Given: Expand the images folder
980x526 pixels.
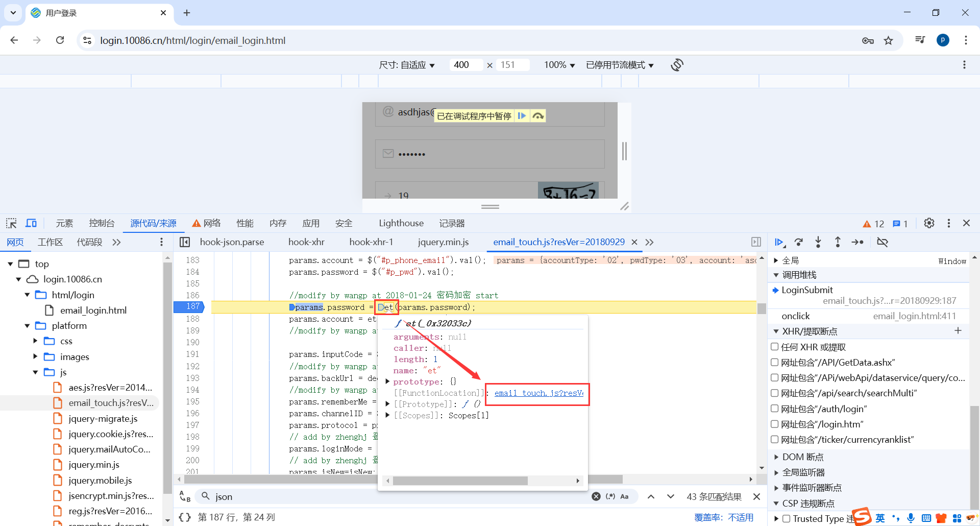Looking at the screenshot, I should pos(35,356).
